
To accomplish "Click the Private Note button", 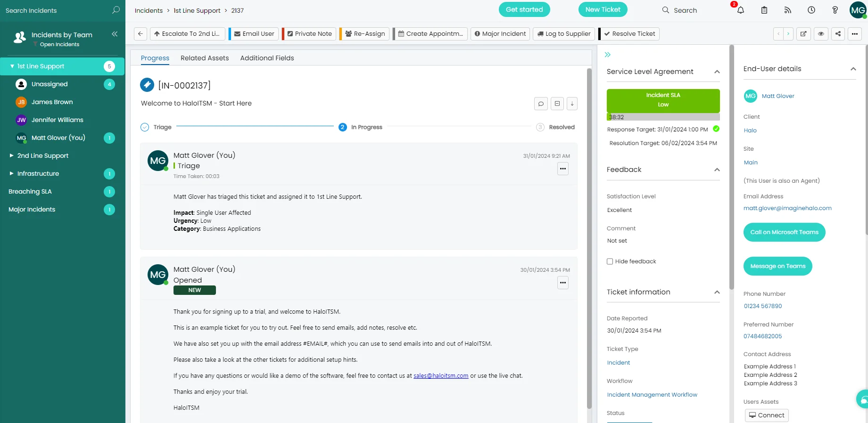I will point(309,34).
